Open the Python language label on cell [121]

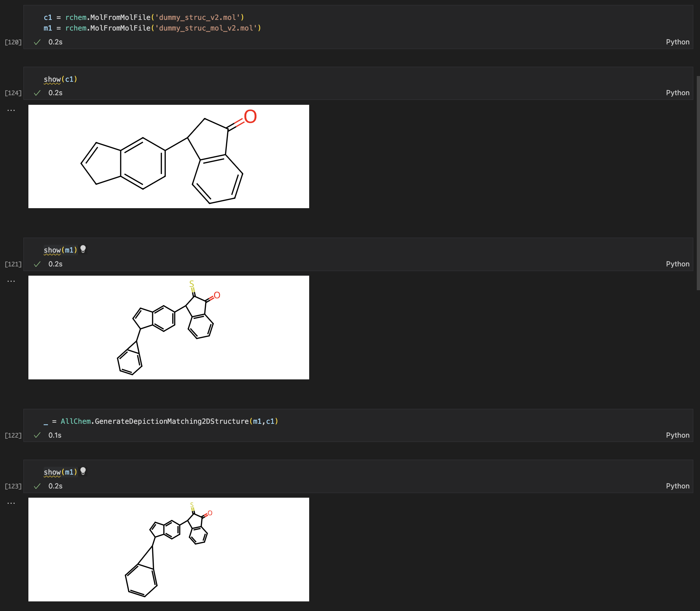(677, 264)
